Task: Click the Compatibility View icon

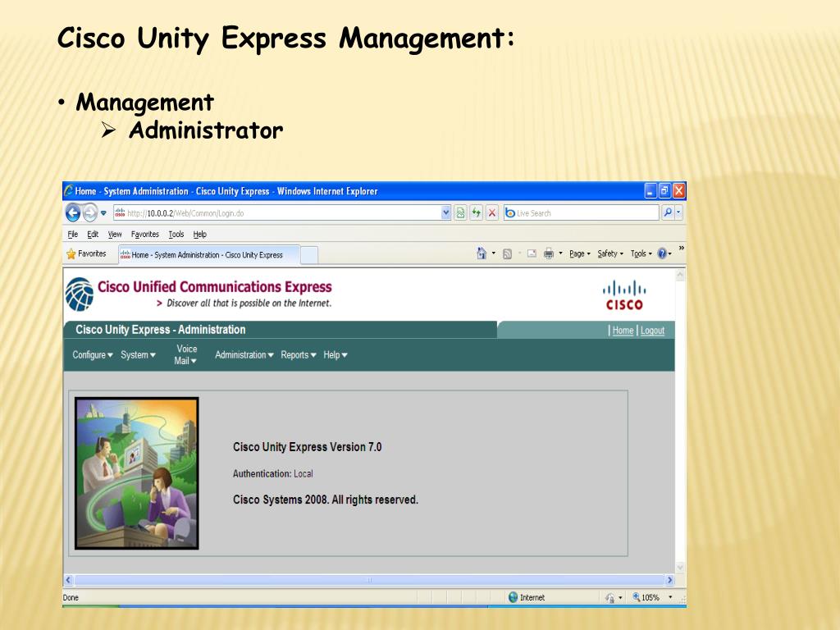Action: click(460, 213)
